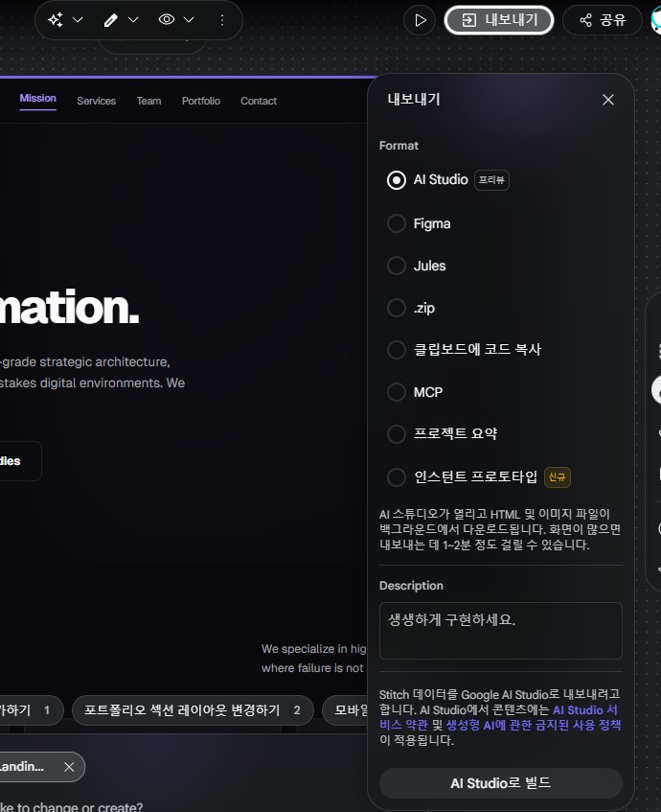This screenshot has height=812, width=661.
Task: Remove the Landin... attachment chip with X
Action: point(69,767)
